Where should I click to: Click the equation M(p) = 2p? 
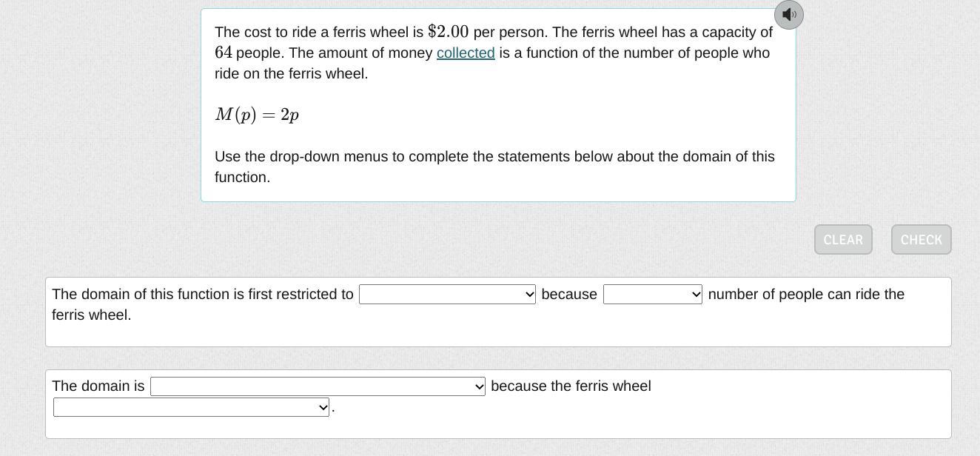(x=257, y=115)
